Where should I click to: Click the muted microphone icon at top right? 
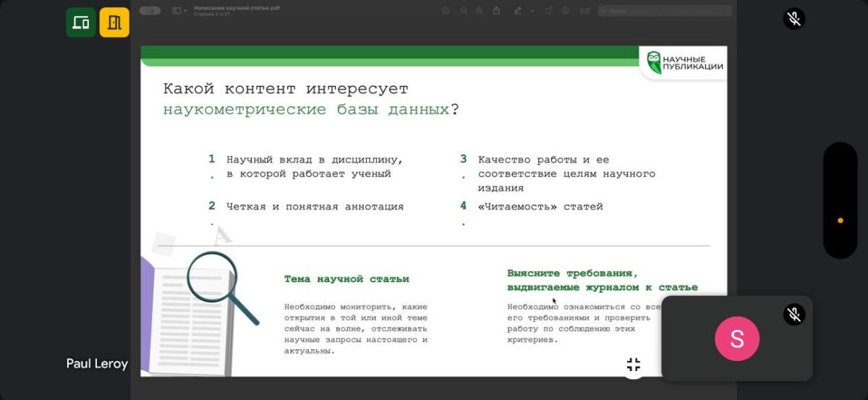(x=793, y=19)
